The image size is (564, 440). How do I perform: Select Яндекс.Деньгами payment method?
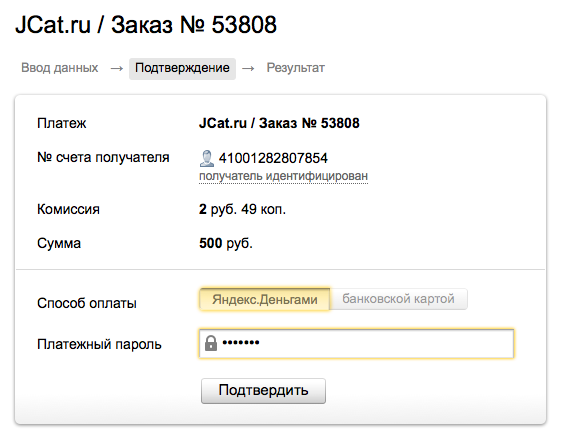click(265, 299)
